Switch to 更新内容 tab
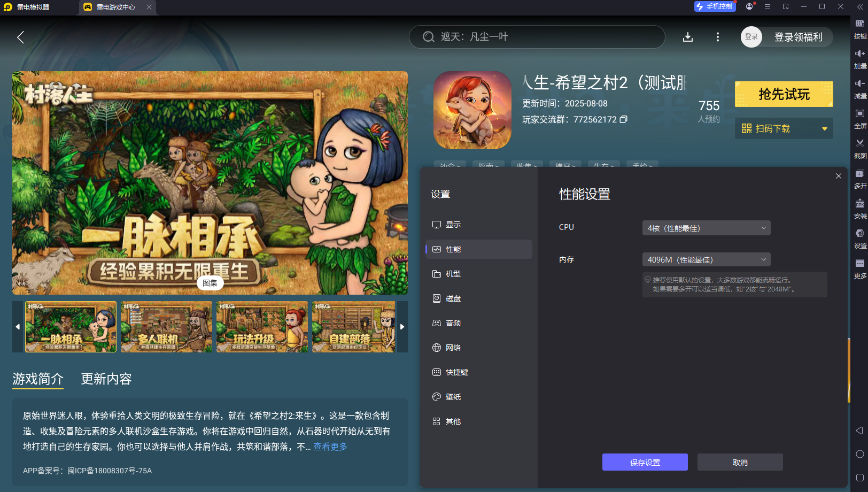868x492 pixels. coord(106,379)
